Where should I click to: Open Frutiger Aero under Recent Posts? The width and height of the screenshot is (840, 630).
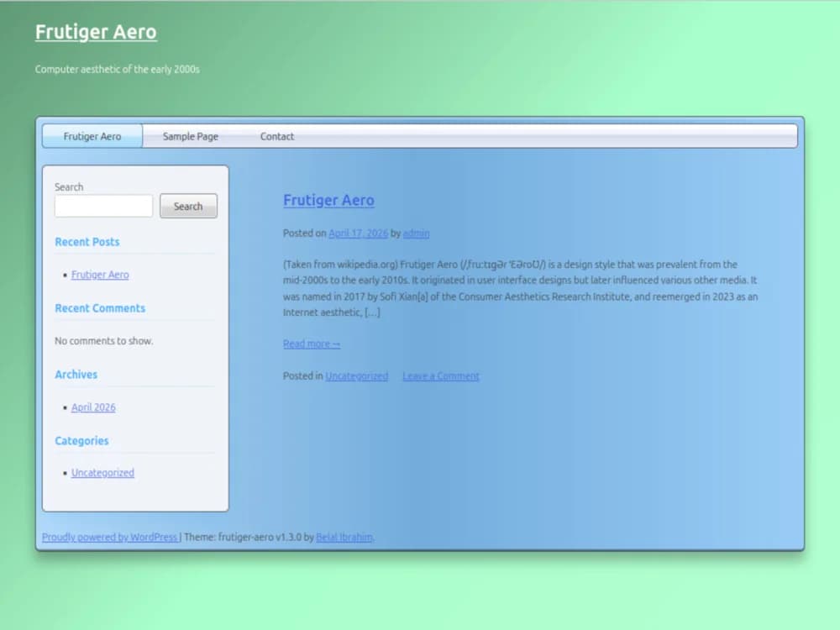[100, 275]
